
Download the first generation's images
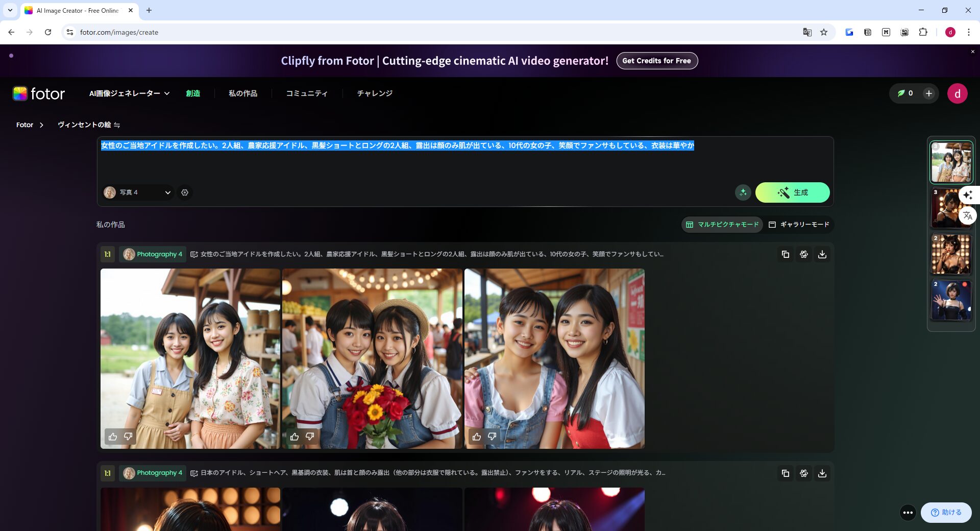coord(822,254)
